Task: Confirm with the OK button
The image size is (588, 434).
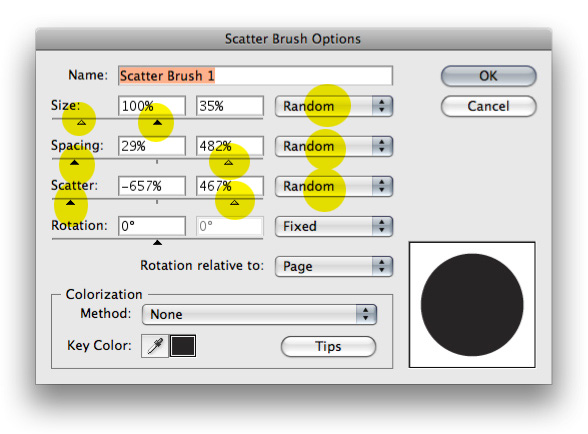Action: point(489,76)
